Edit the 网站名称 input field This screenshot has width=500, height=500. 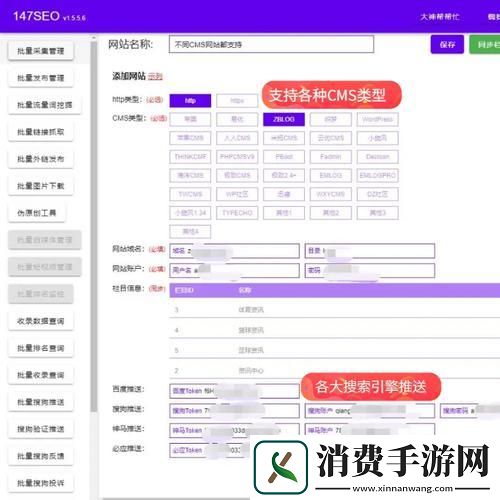click(271, 44)
